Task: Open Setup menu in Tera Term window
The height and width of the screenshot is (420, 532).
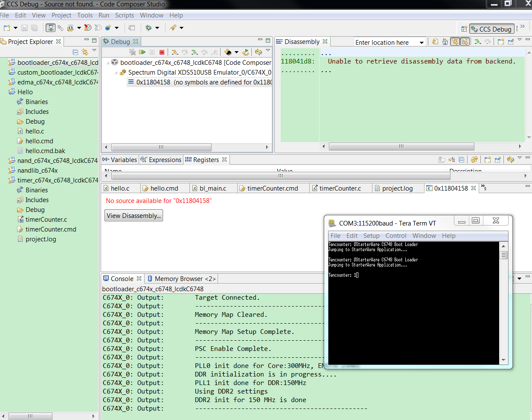Action: pos(371,236)
